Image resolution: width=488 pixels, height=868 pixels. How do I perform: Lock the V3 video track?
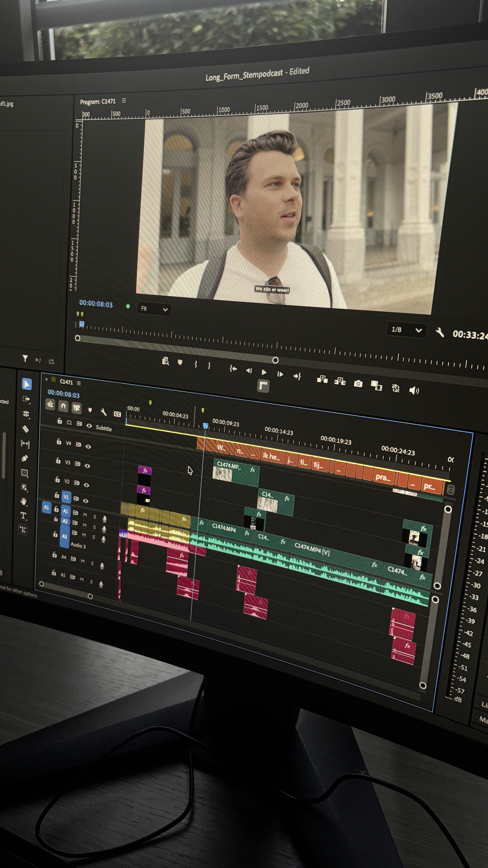point(58,461)
